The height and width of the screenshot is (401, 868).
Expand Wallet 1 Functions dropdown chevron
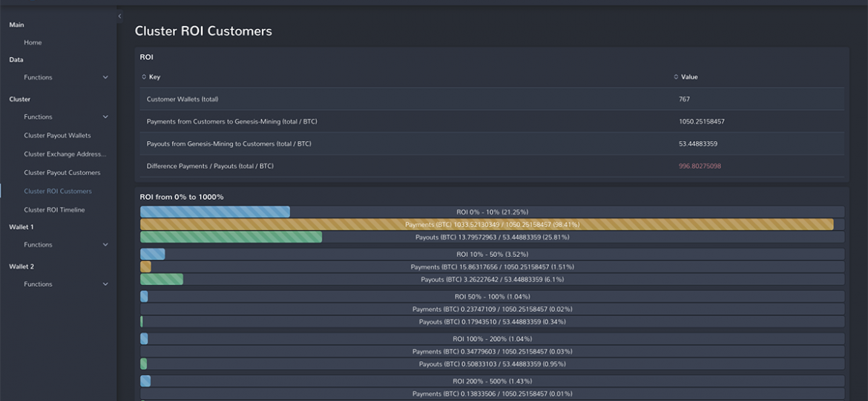tap(105, 245)
